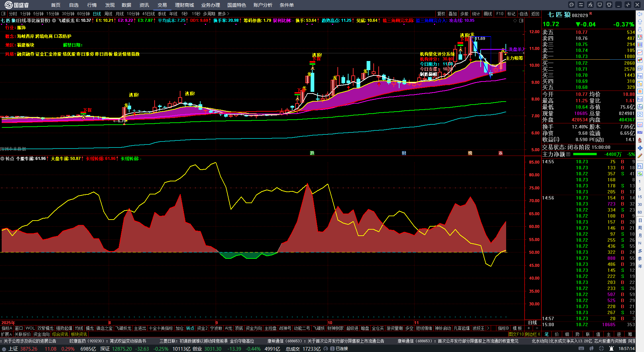The image size is (644, 352).
Task: Open the 叠加 overlay dropdown
Action: tap(453, 14)
